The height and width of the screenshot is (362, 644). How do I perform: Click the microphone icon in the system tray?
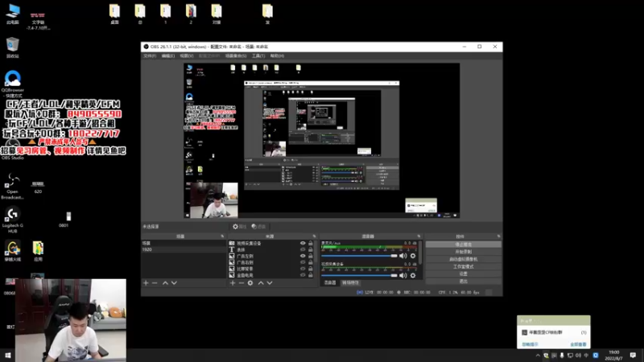[x=562, y=356]
